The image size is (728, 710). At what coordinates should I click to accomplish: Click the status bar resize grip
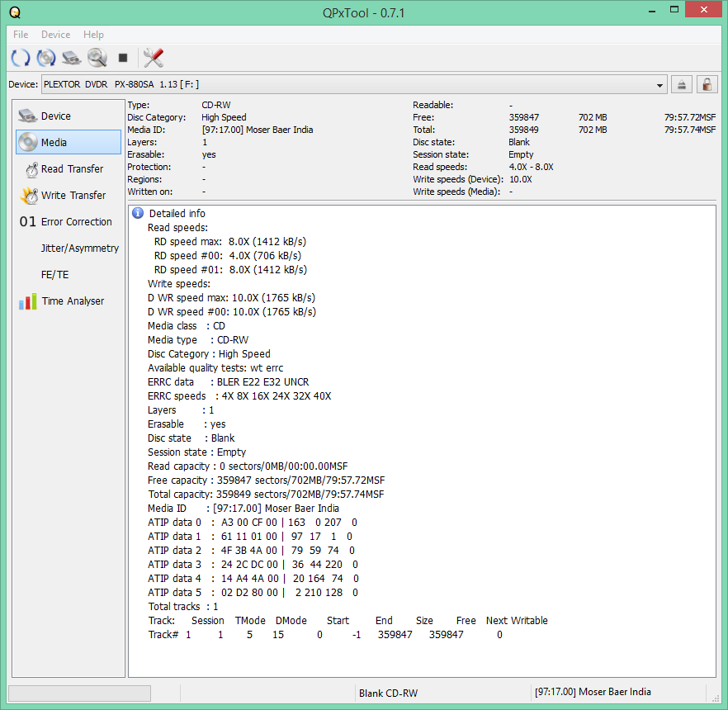(716, 697)
